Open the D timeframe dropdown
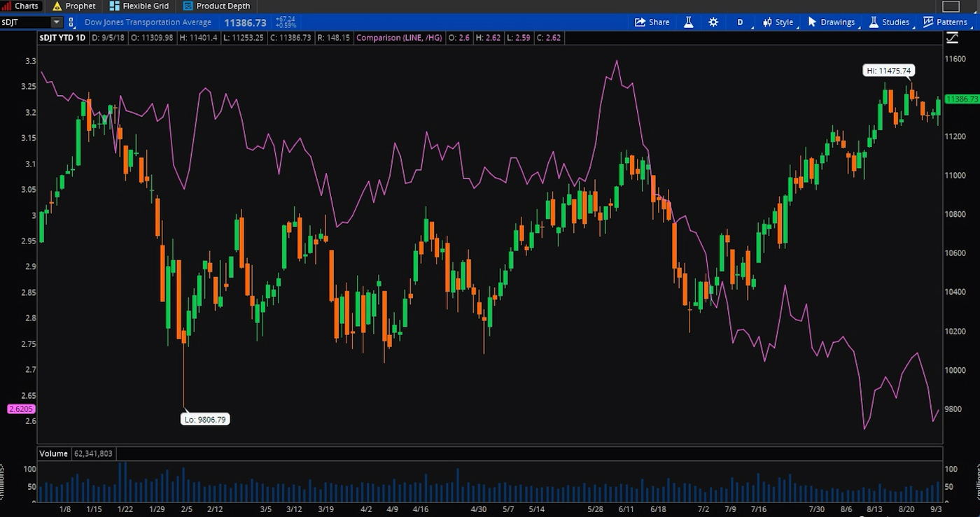The width and height of the screenshot is (980, 517). pos(741,22)
